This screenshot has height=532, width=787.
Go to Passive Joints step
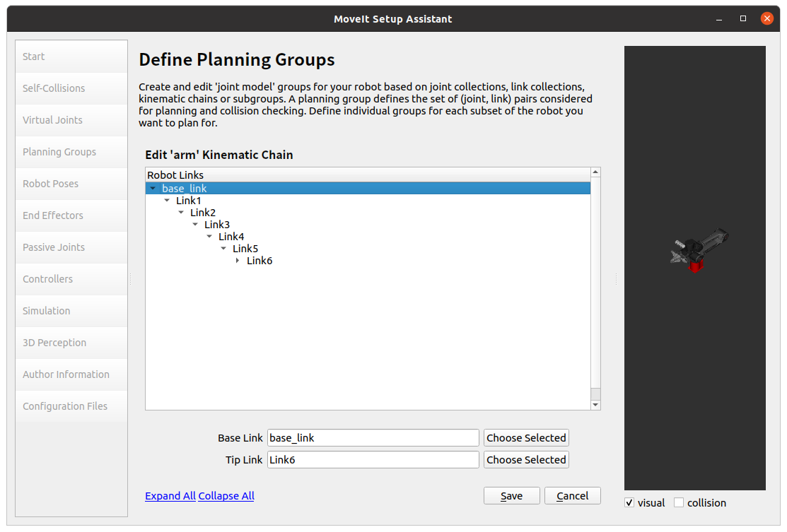click(71, 247)
